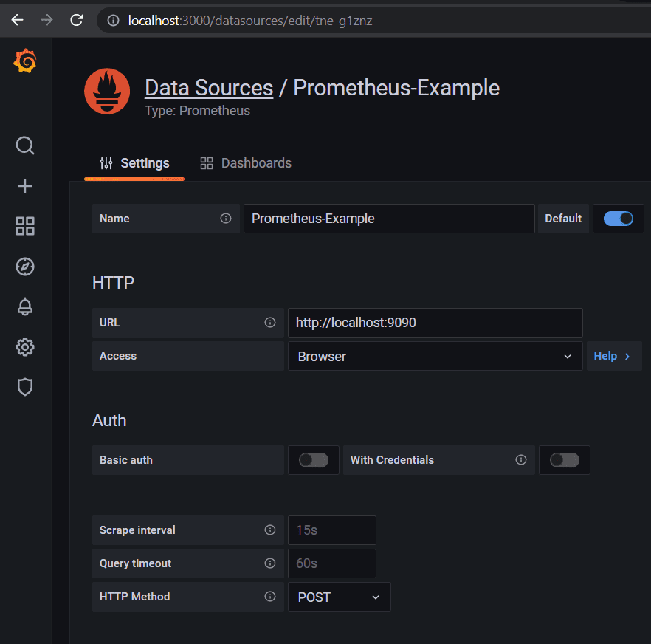The height and width of the screenshot is (644, 651).
Task: Click the Auth section heading
Action: click(109, 420)
